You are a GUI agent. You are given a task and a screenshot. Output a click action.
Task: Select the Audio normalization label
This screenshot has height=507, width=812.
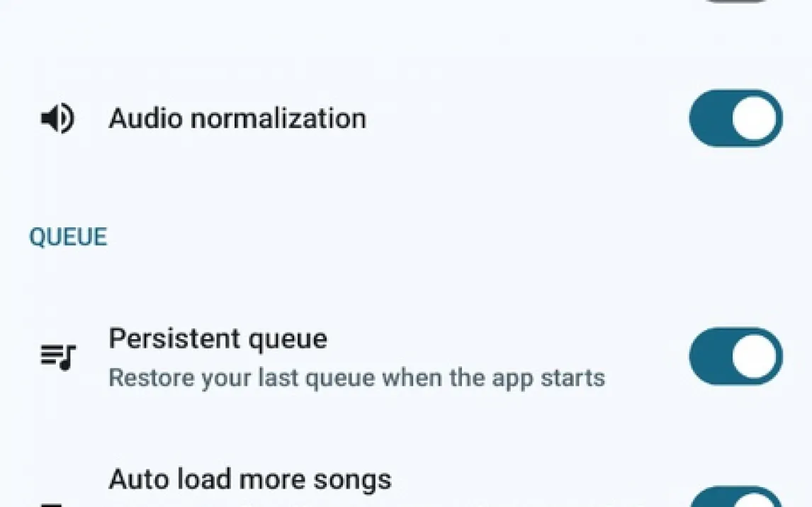[x=237, y=118]
